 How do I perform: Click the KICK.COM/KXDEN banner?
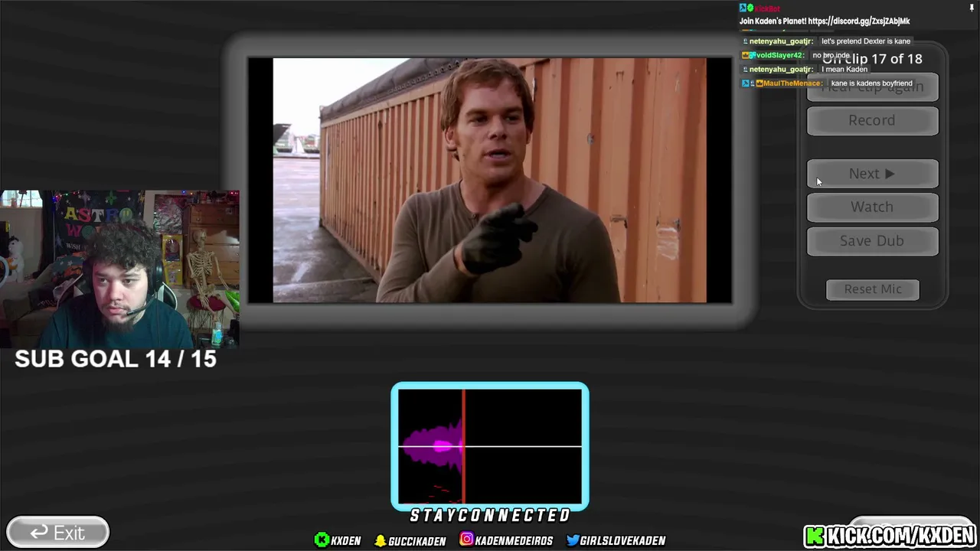[890, 535]
